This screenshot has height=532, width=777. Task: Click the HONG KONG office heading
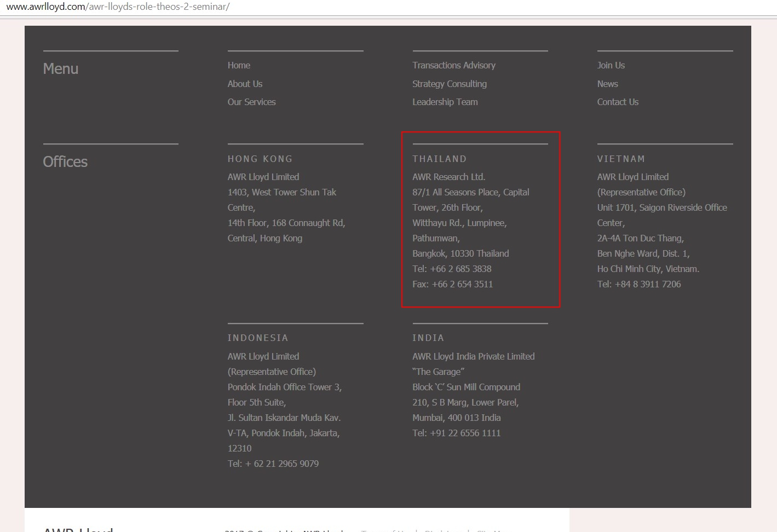[x=260, y=159]
